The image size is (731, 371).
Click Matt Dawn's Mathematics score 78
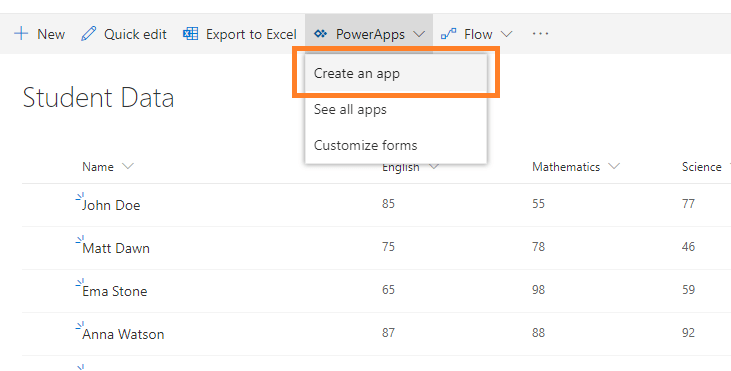tap(538, 247)
